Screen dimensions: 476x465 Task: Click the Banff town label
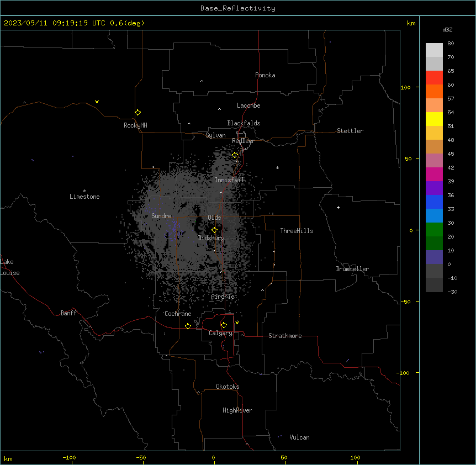[68, 313]
